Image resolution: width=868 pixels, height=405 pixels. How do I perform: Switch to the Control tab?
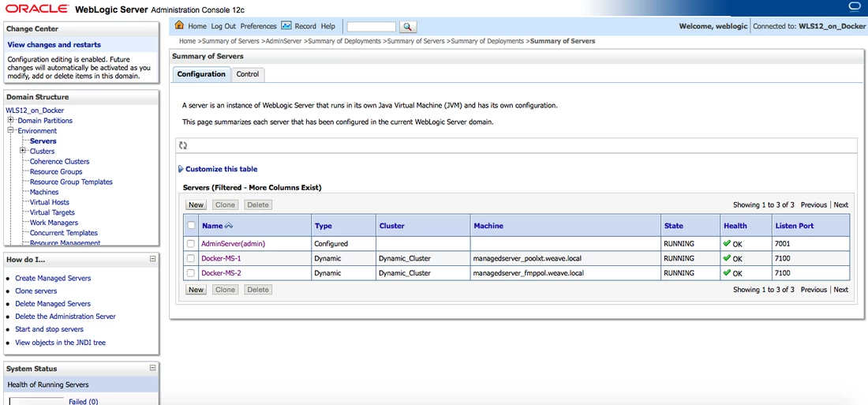pyautogui.click(x=248, y=74)
